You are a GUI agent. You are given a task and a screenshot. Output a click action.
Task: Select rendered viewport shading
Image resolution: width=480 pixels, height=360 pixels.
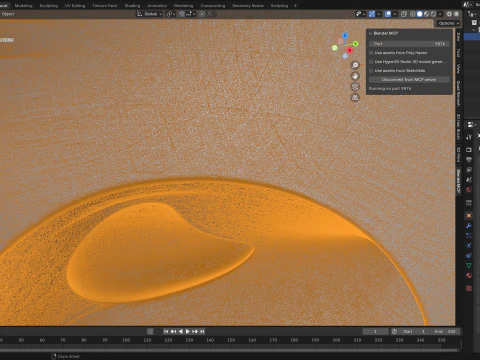tap(433, 14)
